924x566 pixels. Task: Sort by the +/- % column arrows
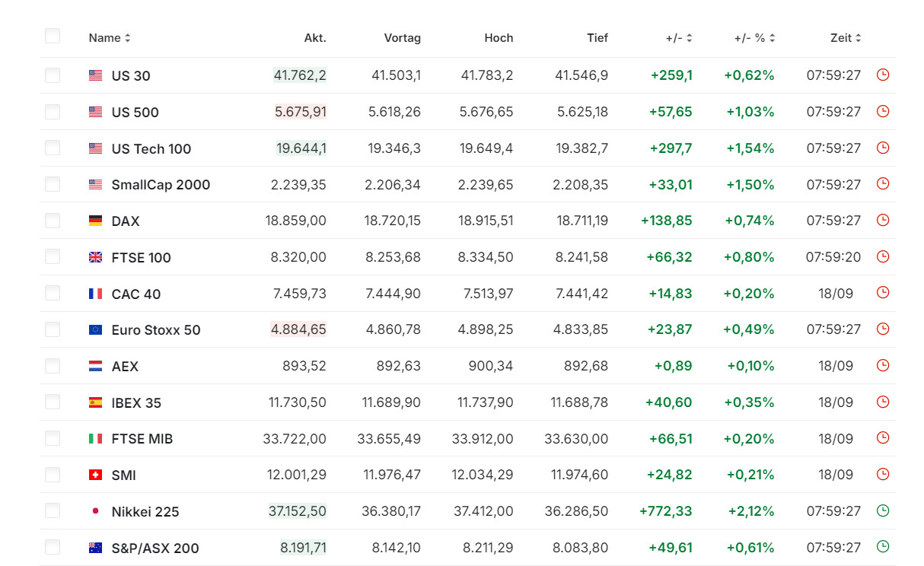click(x=772, y=38)
